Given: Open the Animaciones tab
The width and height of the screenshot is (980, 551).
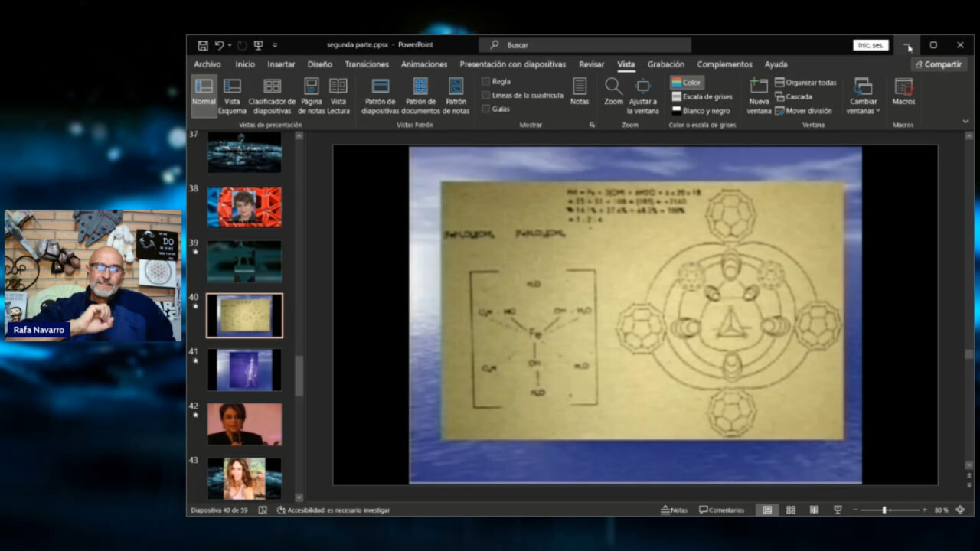Looking at the screenshot, I should coord(424,64).
